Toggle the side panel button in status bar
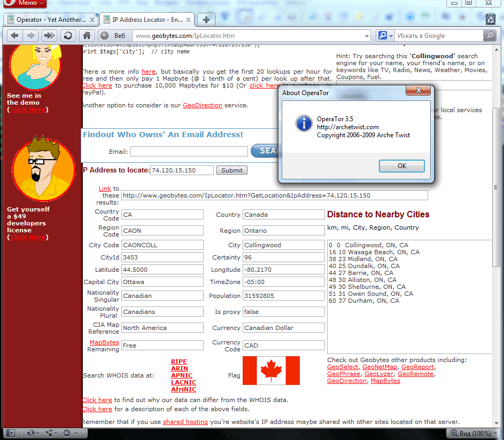 pyautogui.click(x=10, y=433)
